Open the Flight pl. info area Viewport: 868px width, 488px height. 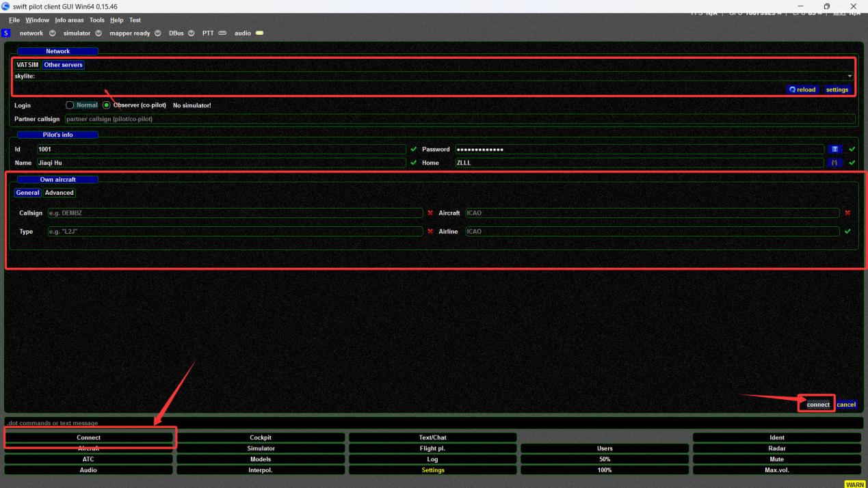click(432, 448)
